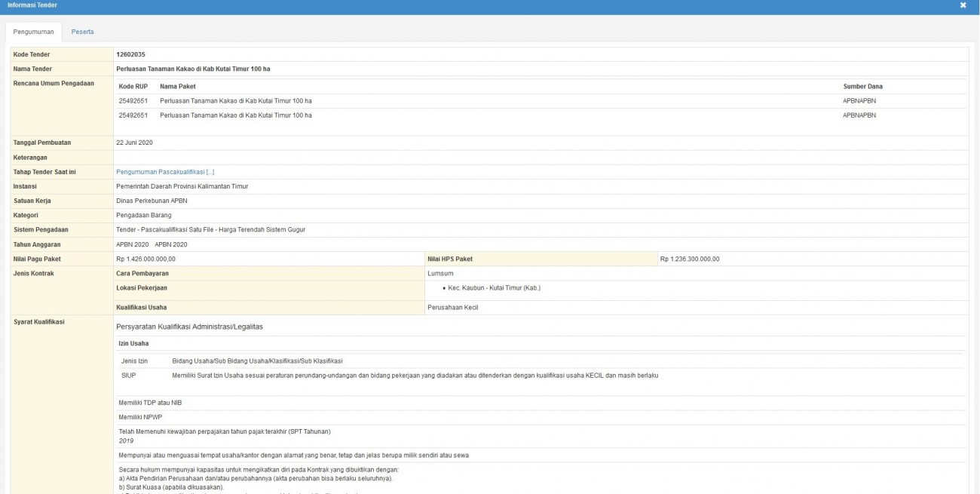Click the Lumsum payment method value
The width and height of the screenshot is (980, 494).
(x=440, y=273)
